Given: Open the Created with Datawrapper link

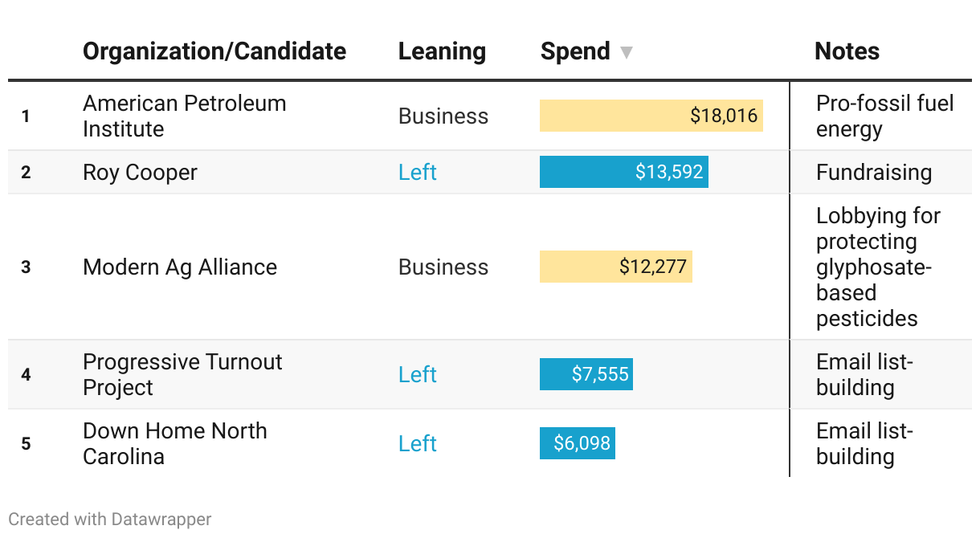Looking at the screenshot, I should pyautogui.click(x=110, y=520).
